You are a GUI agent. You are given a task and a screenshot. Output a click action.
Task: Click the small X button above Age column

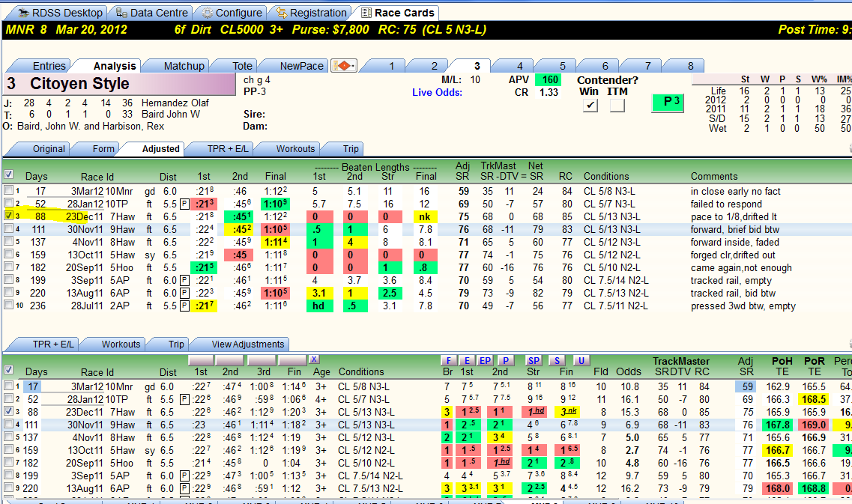[x=313, y=359]
